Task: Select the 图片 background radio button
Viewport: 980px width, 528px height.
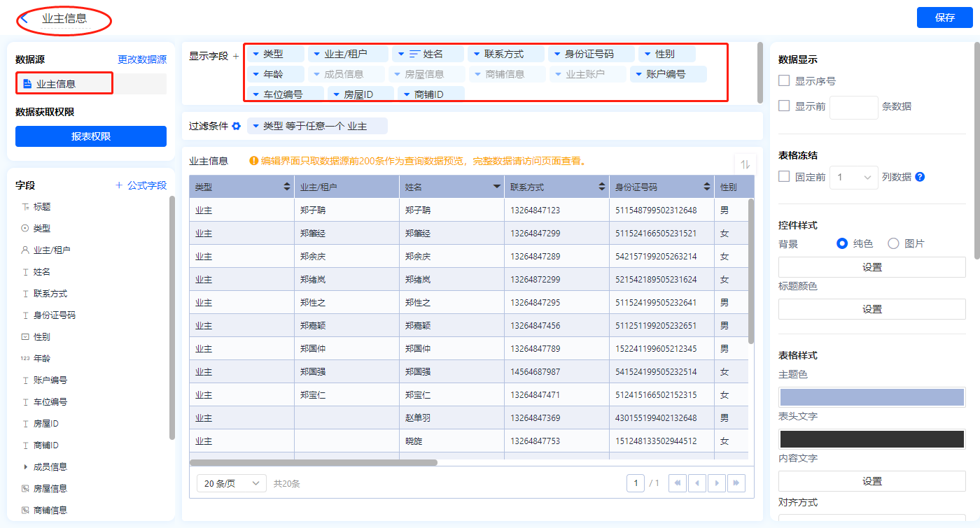Action: 893,243
